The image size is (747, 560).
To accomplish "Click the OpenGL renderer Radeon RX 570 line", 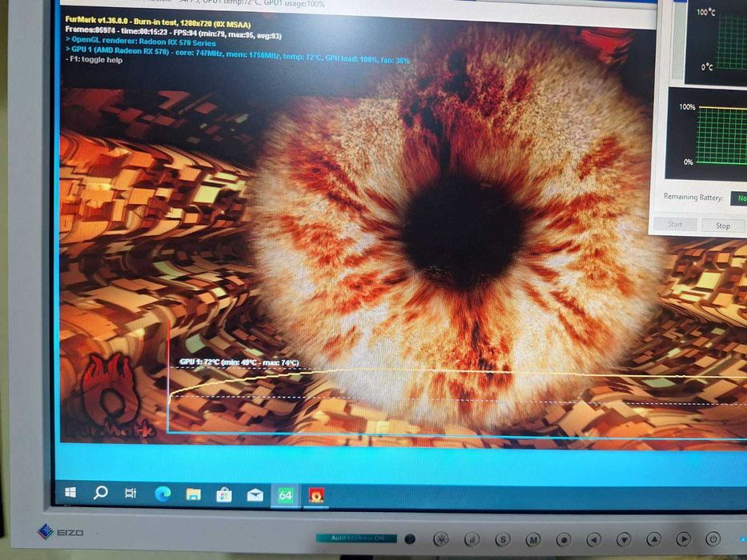I will tap(141, 41).
